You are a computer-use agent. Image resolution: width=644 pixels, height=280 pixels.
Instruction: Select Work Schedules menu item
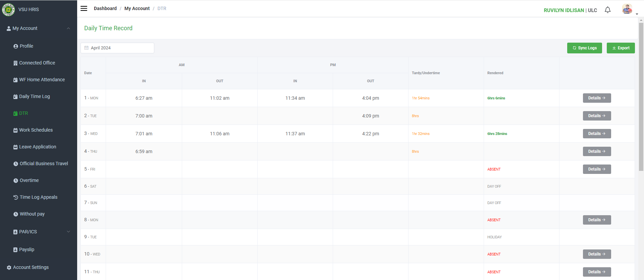pyautogui.click(x=36, y=130)
